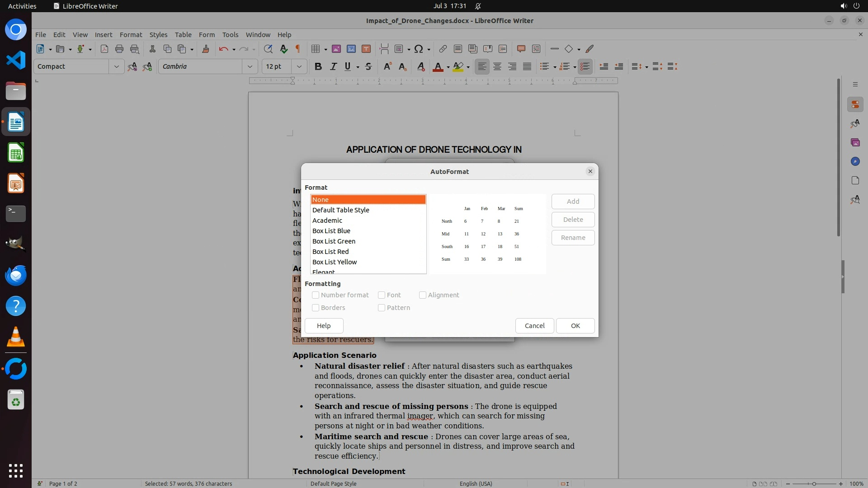Click the Strikethrough icon
Image resolution: width=868 pixels, height=488 pixels.
368,66
